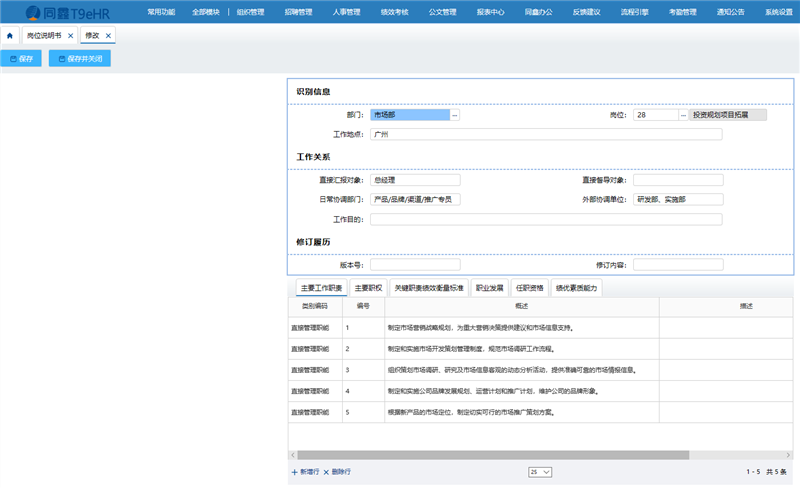Add a new row with 新增行

[x=307, y=471]
